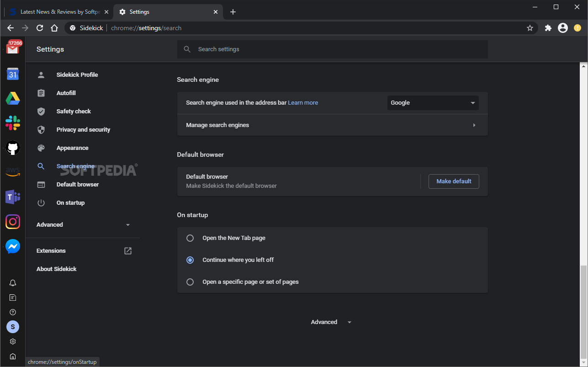This screenshot has width=588, height=367.
Task: Bookmark this page with the star
Action: pos(530,28)
